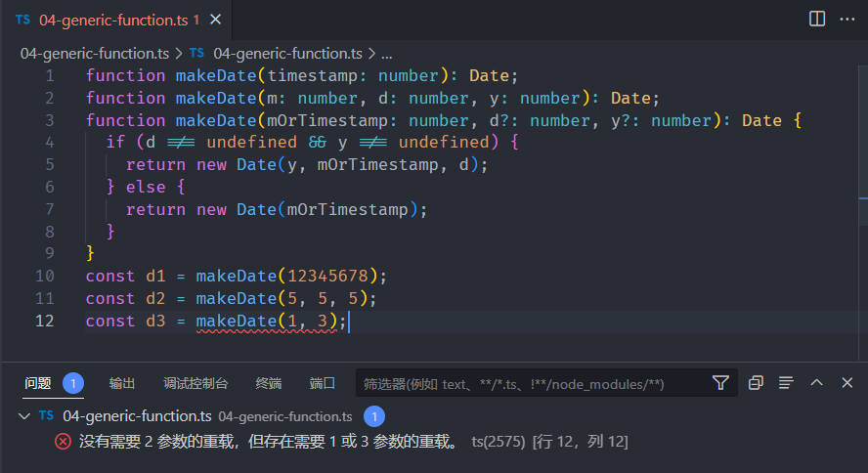The image size is (868, 473).
Task: Select the 04-generic-function.ts editor tab
Action: point(116,20)
